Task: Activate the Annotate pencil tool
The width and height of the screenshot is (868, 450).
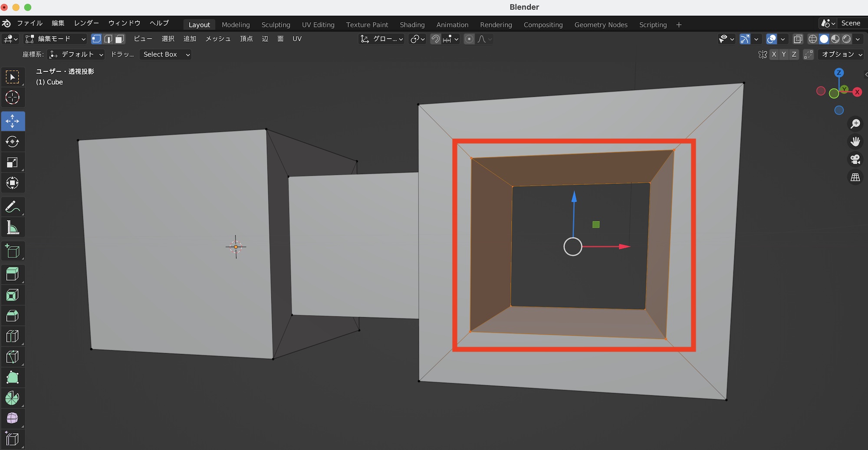Action: (12, 207)
